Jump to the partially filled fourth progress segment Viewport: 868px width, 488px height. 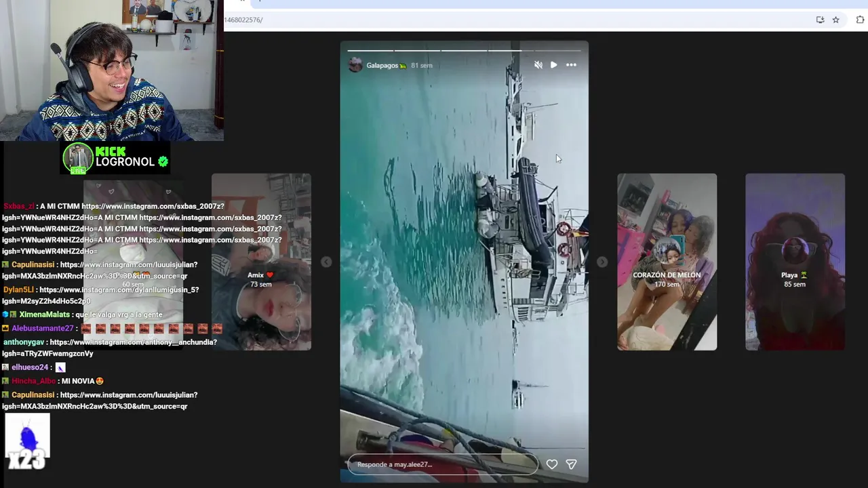coord(511,50)
